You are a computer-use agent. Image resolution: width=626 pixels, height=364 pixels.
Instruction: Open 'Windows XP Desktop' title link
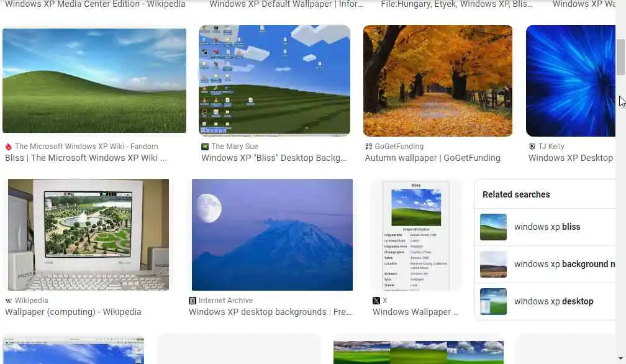[x=571, y=158]
